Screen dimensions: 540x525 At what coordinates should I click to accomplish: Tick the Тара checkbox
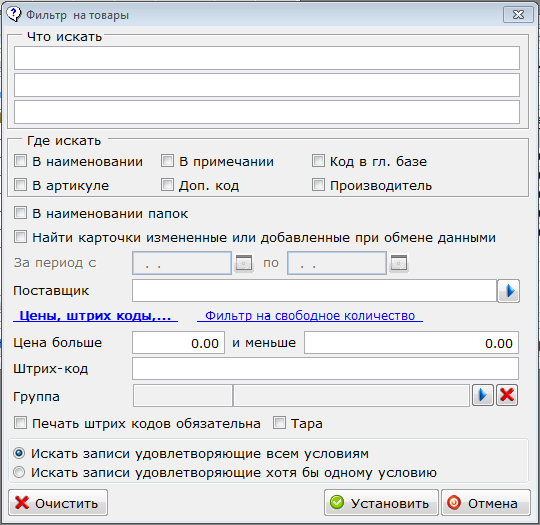click(x=279, y=423)
